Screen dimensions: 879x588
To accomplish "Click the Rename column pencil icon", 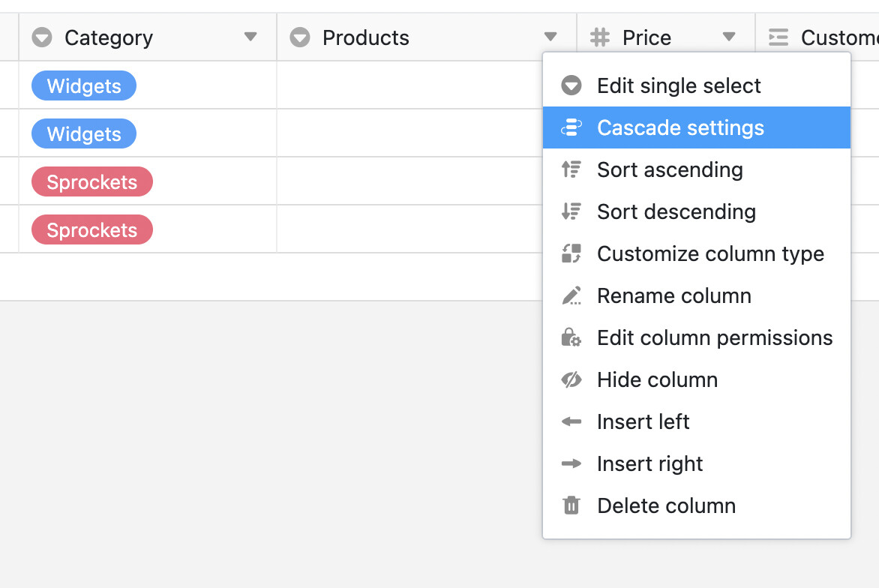I will [571, 296].
